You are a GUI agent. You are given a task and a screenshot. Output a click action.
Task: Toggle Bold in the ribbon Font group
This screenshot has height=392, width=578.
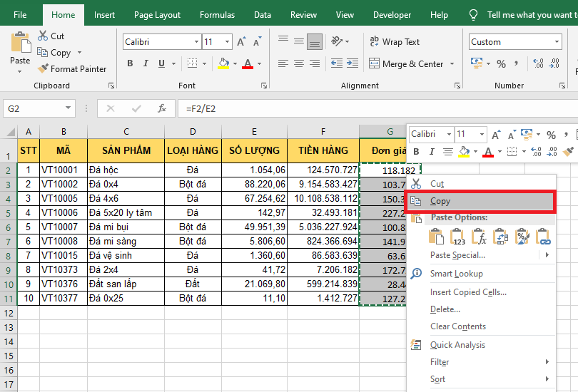130,63
